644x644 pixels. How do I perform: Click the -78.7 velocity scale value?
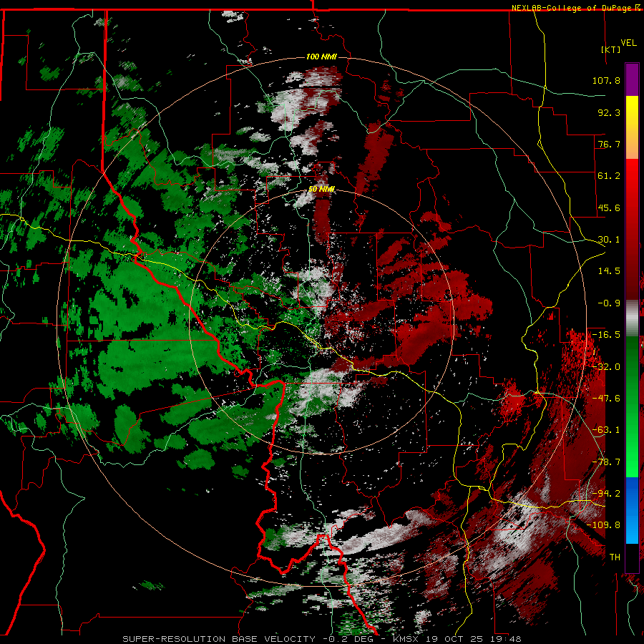click(606, 462)
